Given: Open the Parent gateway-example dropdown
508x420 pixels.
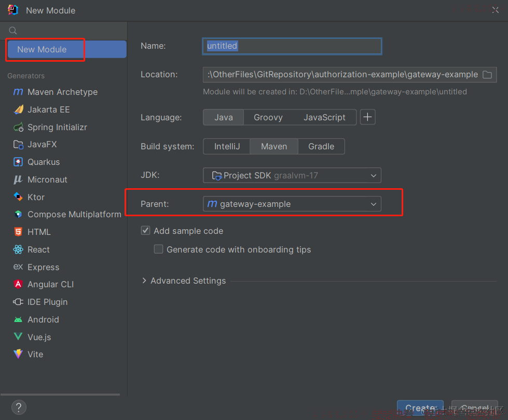Looking at the screenshot, I should click(x=292, y=204).
